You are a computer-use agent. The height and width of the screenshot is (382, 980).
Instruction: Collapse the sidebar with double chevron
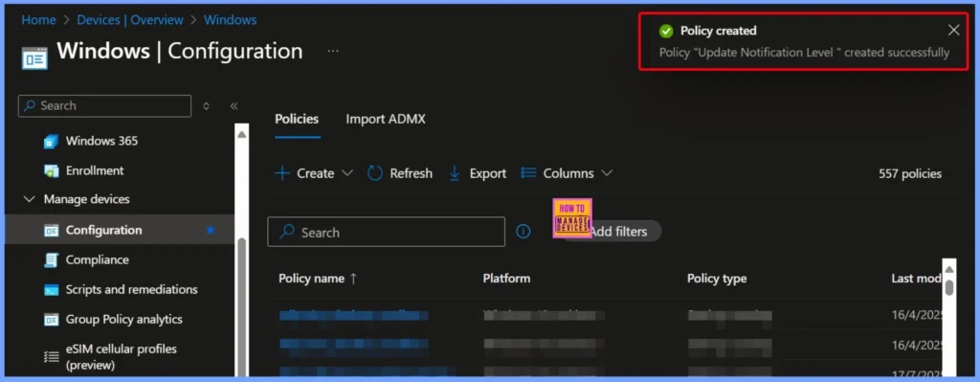click(x=234, y=106)
